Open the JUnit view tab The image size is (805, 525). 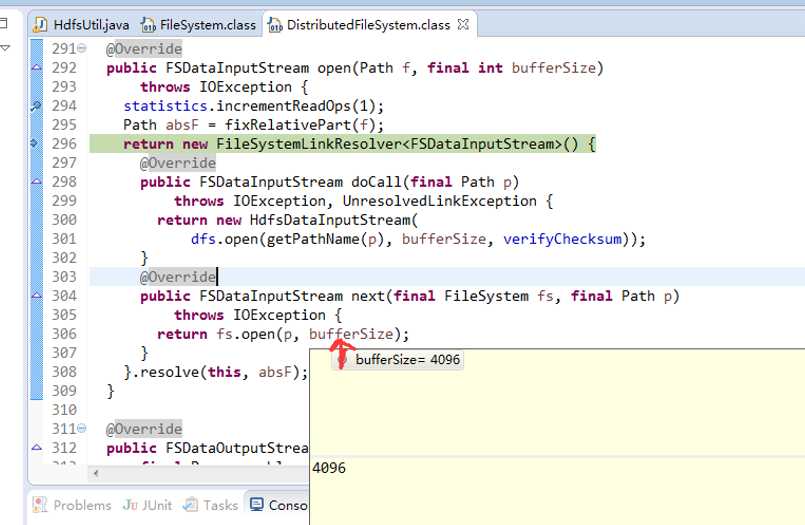click(147, 505)
